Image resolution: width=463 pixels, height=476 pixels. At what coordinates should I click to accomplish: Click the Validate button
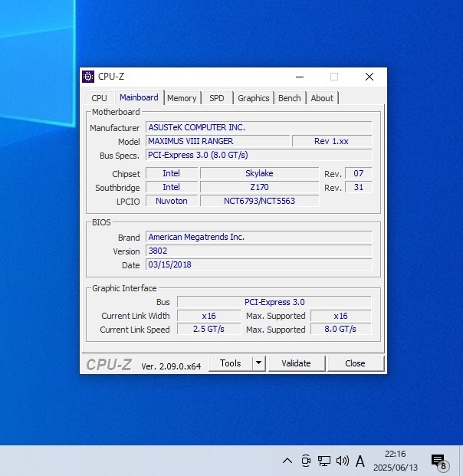tap(297, 363)
